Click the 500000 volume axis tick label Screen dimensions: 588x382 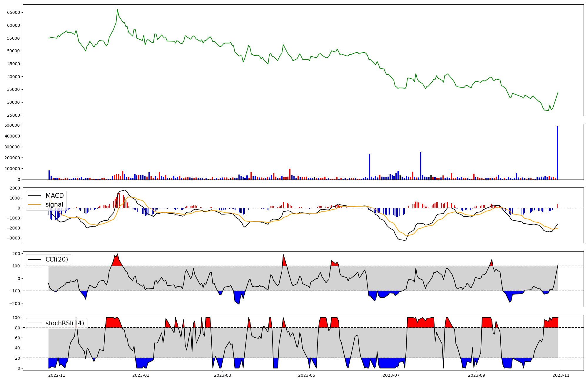coord(12,125)
